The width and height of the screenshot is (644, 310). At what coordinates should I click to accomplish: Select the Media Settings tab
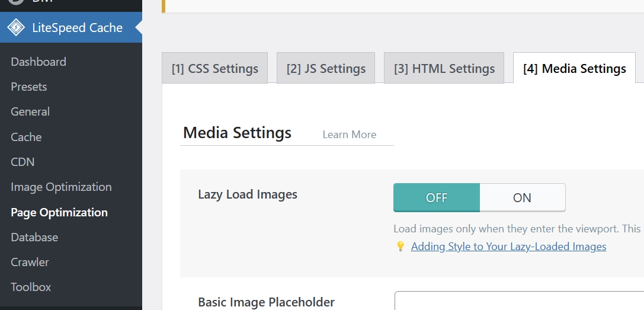[574, 68]
